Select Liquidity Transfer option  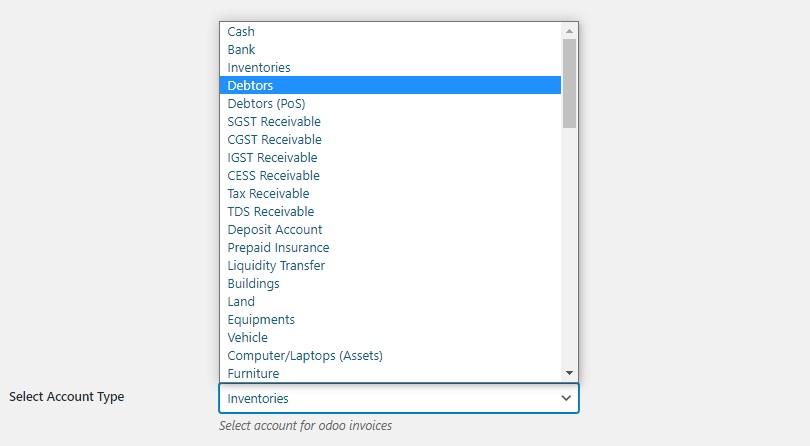click(391, 266)
